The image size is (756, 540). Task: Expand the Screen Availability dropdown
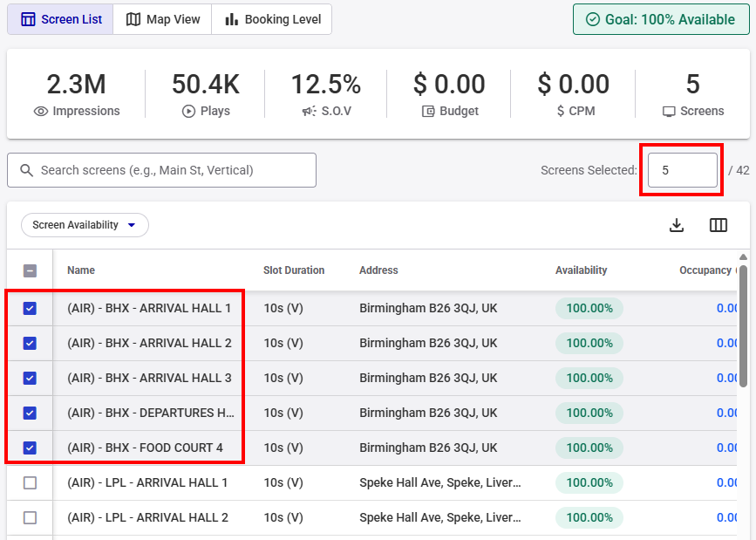[85, 225]
